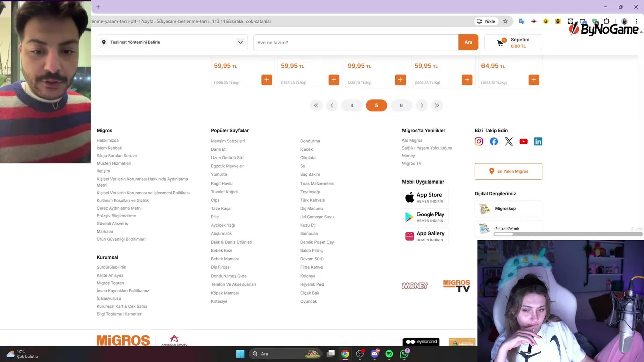Open Chrome Extensions puzzle icon
The image size is (644, 362).
coord(607,21)
